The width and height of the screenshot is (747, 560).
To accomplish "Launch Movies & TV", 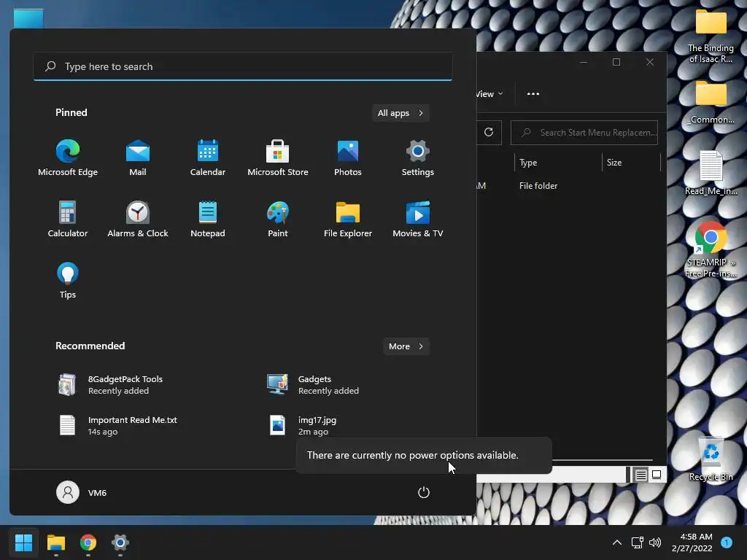I will pos(418,219).
